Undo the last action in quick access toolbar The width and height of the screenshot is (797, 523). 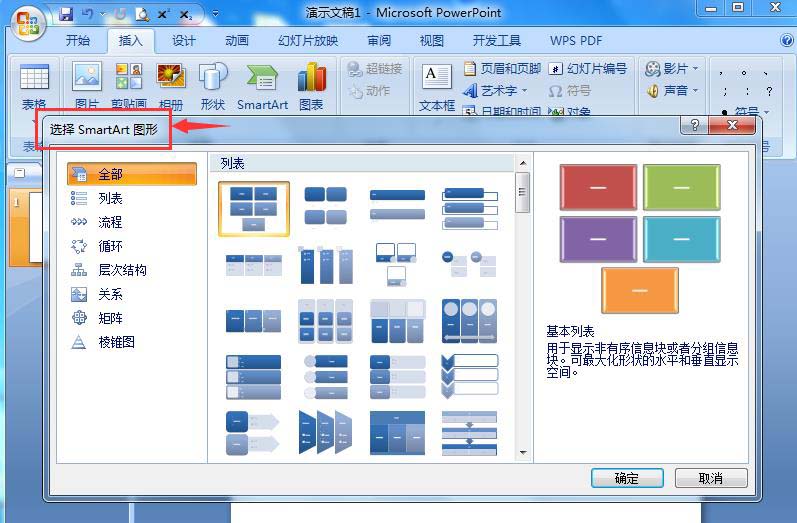tap(87, 14)
